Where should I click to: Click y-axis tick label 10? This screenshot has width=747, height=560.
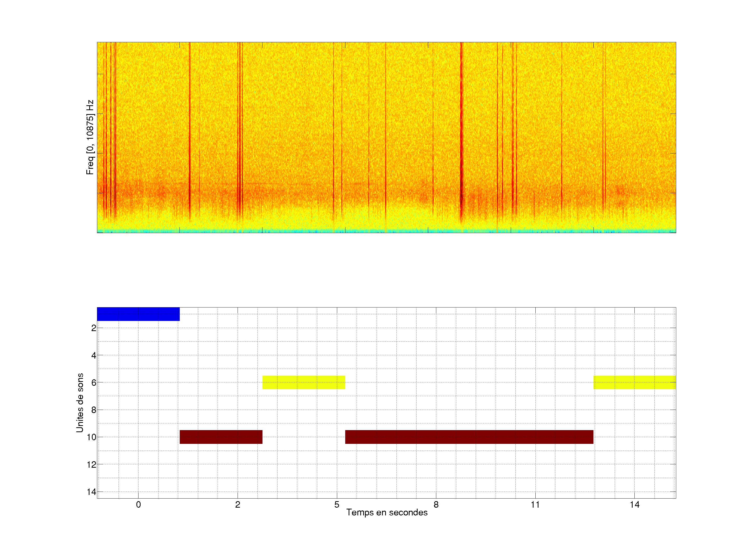tap(91, 437)
